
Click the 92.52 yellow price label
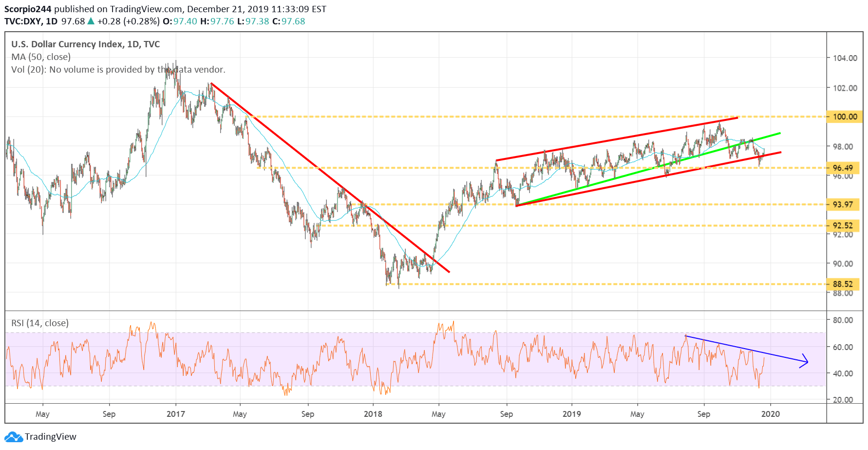[843, 226]
